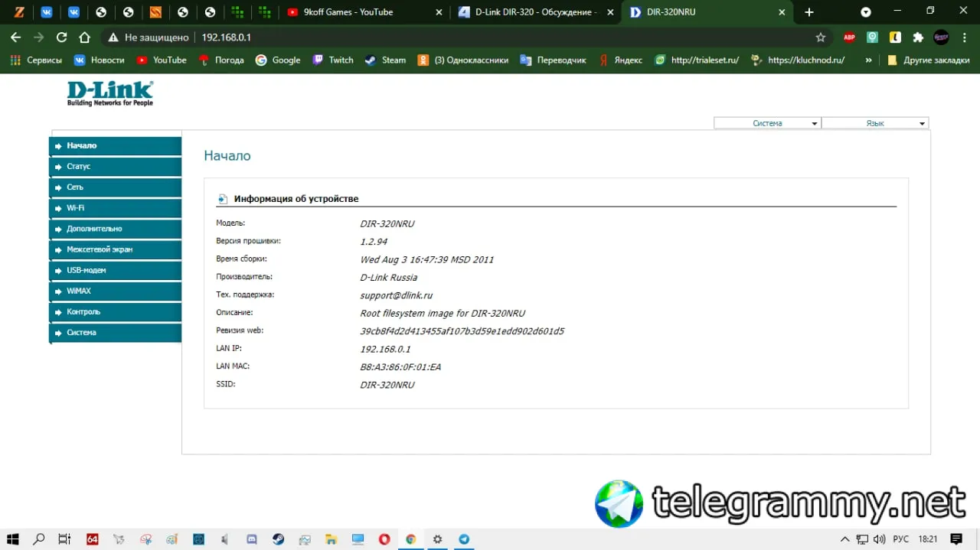
Task: Select the LAN MAC value B8:A3:86:0F:01:EA
Action: (400, 367)
